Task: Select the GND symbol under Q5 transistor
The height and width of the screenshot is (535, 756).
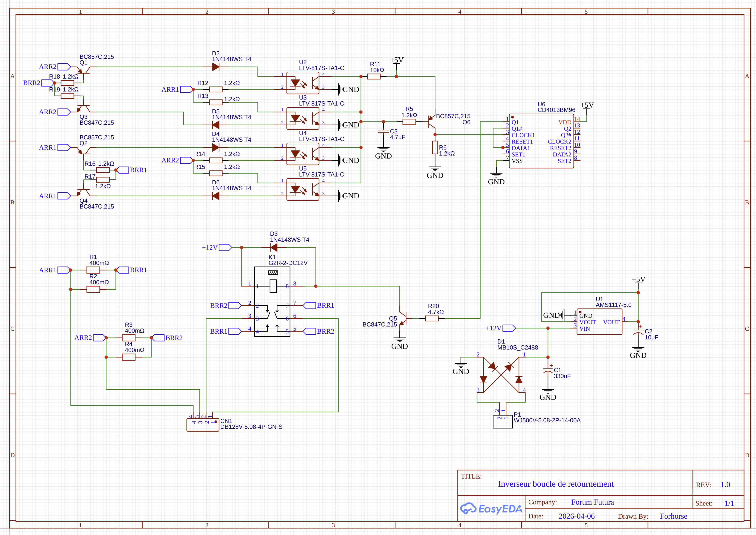Action: point(399,343)
